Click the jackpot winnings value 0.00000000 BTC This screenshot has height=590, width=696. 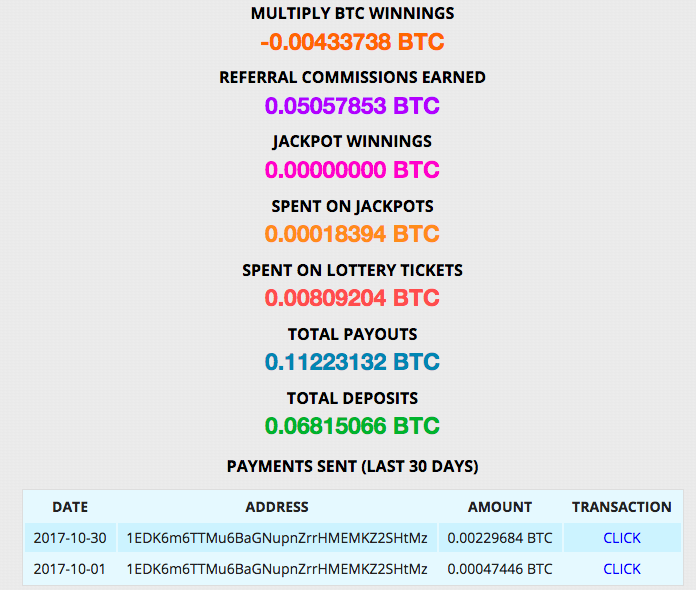point(352,170)
